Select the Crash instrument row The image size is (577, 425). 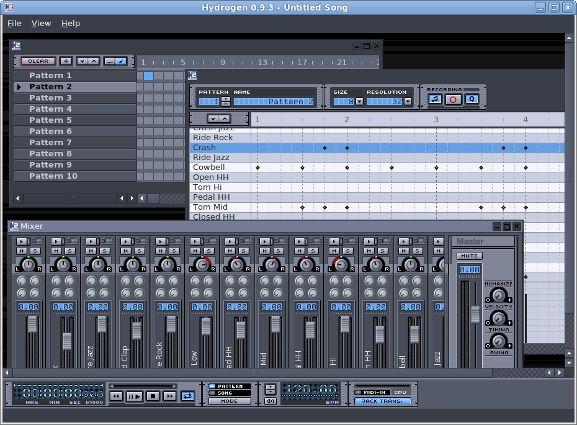[x=220, y=148]
